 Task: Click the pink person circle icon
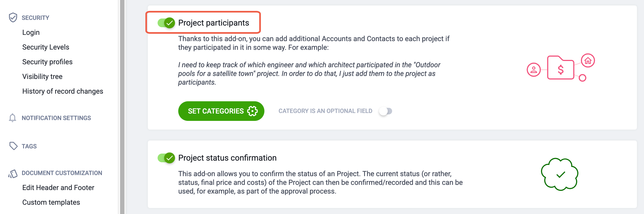534,70
